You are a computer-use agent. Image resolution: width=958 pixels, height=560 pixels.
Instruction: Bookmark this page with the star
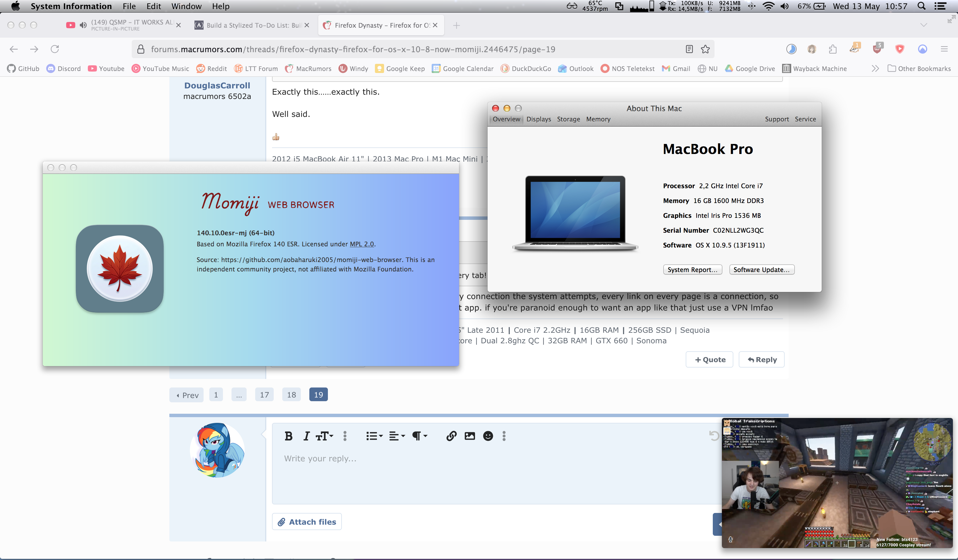[705, 49]
